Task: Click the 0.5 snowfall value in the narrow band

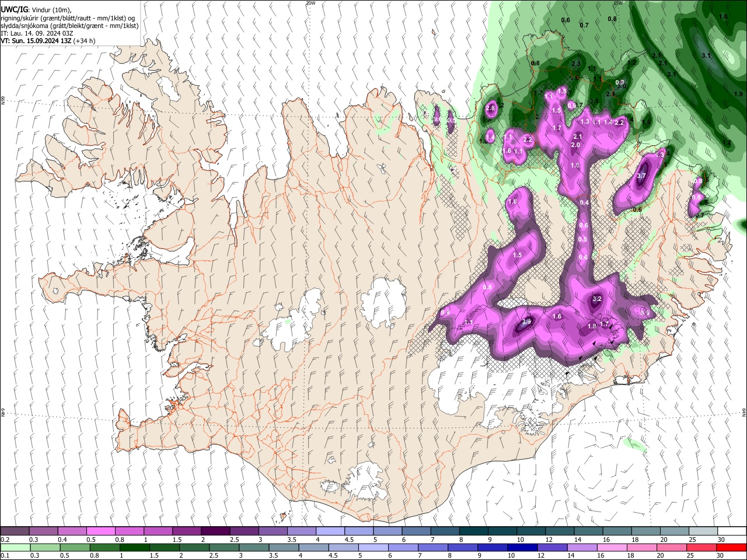Action: point(582,239)
